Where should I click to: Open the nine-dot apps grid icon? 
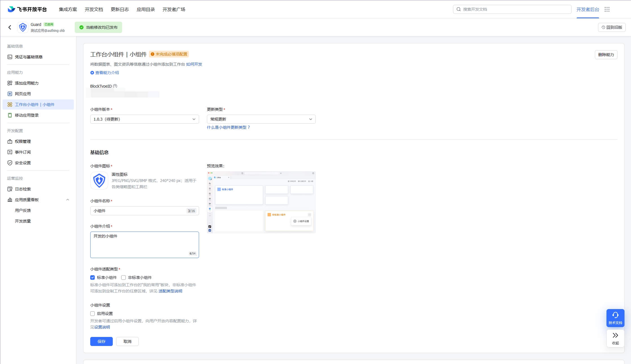(x=607, y=9)
